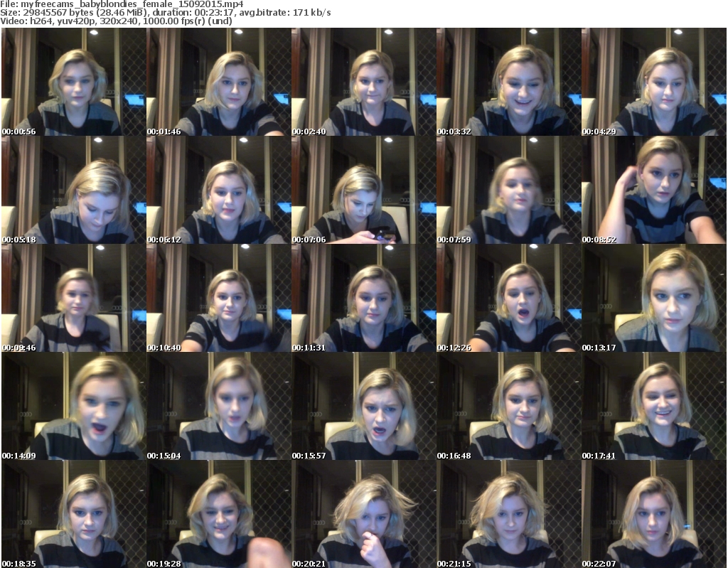This screenshot has height=568, width=728.
Task: Click the contact sheet frame 00:19:28
Action: click(219, 514)
